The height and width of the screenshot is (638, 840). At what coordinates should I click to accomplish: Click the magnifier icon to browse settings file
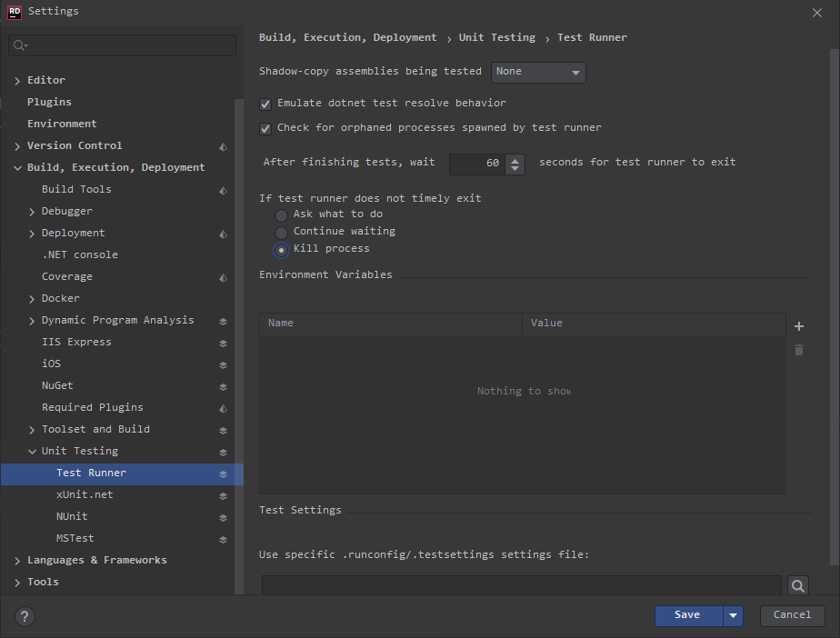coord(797,586)
